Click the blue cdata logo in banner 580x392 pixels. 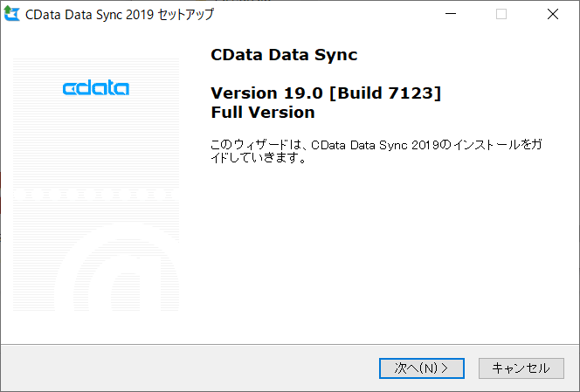(96, 88)
